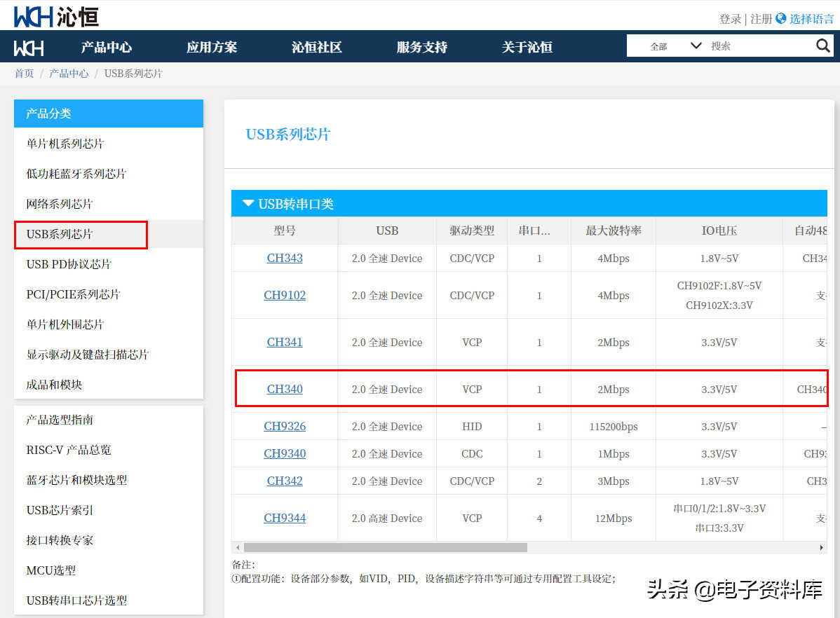
Task: Click the CH9344 chip link
Action: 285,518
